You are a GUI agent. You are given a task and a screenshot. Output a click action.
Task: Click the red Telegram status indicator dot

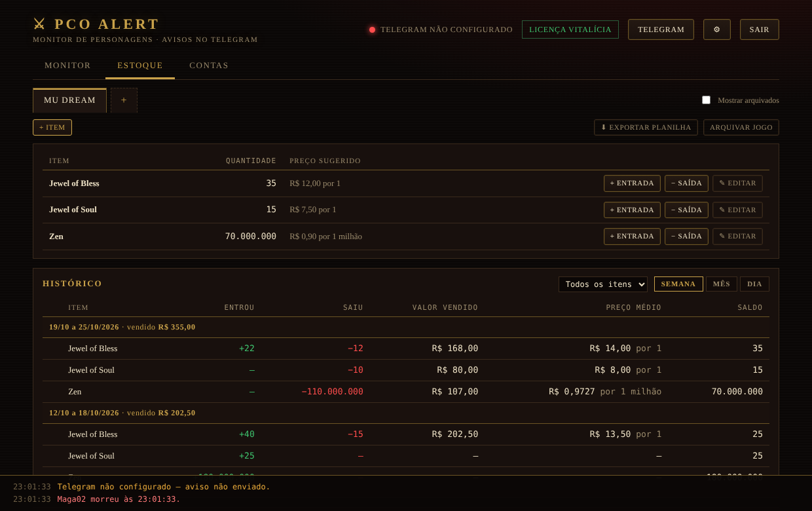[372, 29]
